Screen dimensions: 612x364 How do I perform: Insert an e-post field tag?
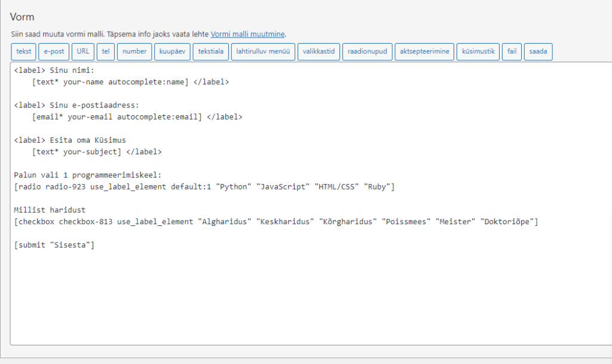coord(54,51)
